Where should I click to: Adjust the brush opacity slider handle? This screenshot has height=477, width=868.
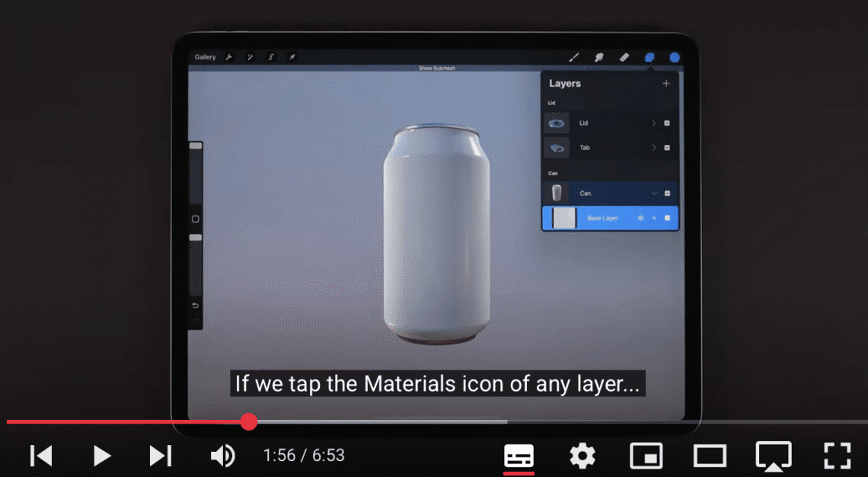[196, 238]
